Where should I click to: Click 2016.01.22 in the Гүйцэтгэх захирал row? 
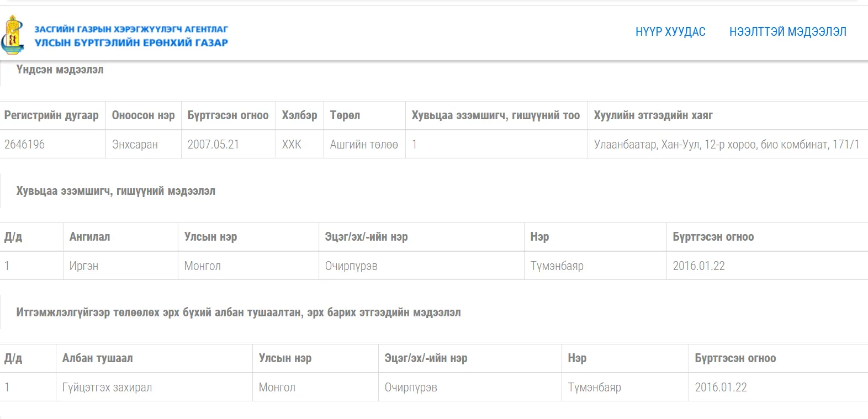[x=721, y=388]
